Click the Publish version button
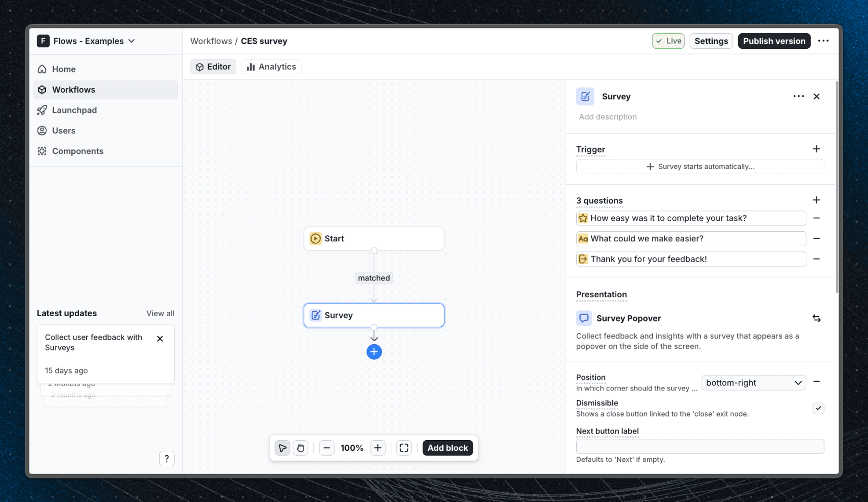Screen dimensions: 868x502 pos(774,41)
